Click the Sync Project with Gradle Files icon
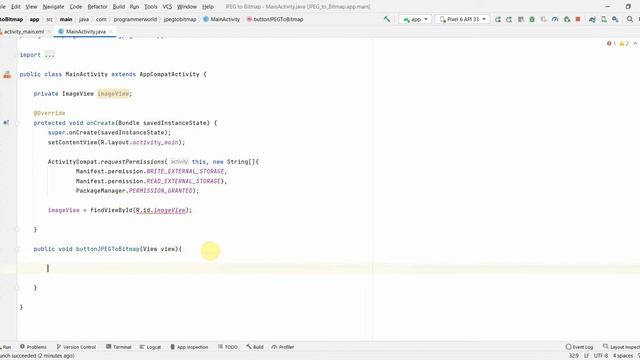The width and height of the screenshot is (640, 360). pos(592,19)
